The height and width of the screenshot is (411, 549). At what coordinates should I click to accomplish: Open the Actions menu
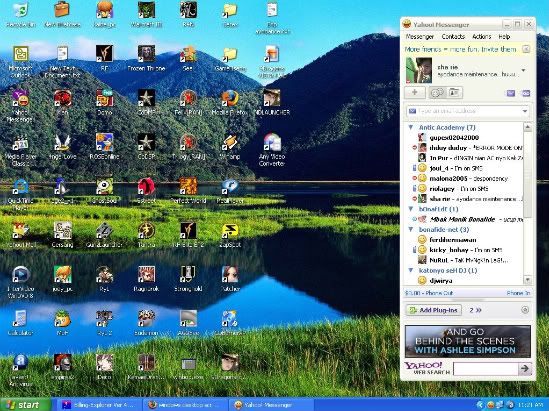click(482, 36)
